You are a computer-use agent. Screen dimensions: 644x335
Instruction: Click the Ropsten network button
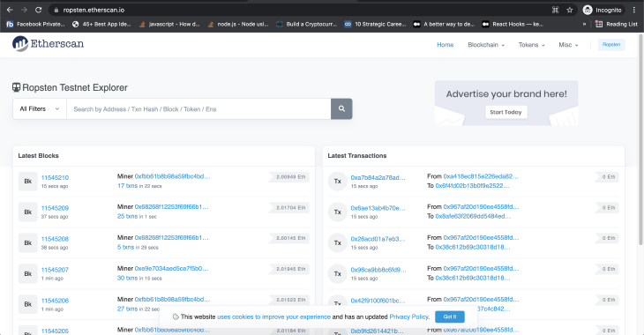pos(611,45)
